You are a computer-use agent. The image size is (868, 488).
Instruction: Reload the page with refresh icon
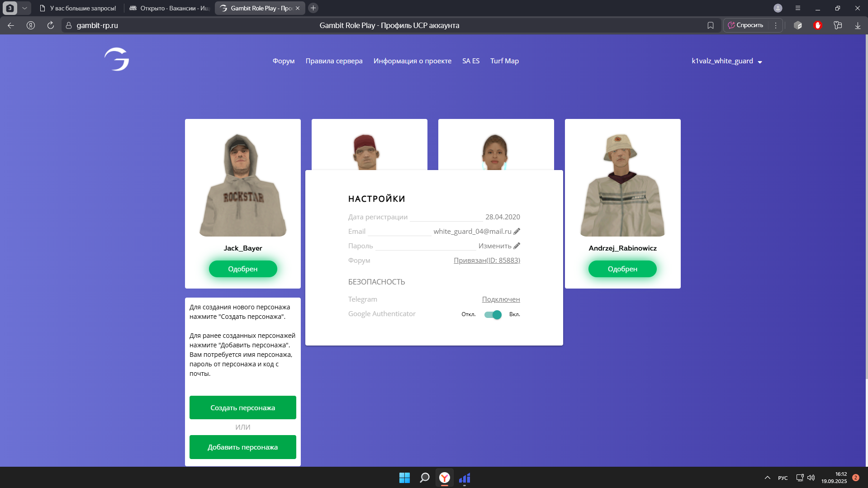point(51,25)
